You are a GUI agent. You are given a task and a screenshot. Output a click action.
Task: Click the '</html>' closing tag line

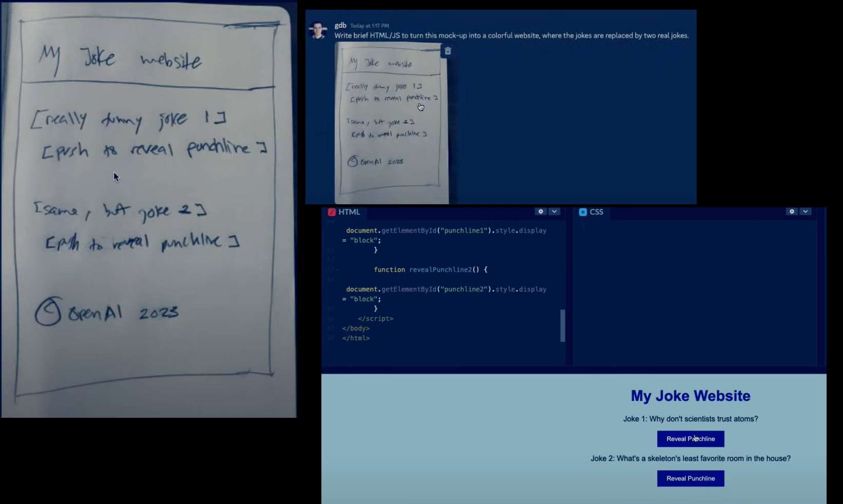(x=356, y=338)
